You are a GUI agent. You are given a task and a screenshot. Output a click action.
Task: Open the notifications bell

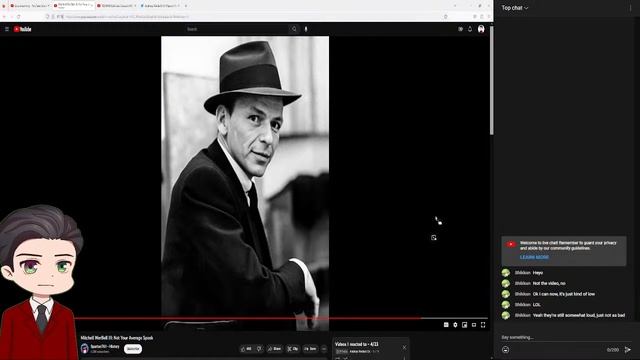[x=470, y=29]
